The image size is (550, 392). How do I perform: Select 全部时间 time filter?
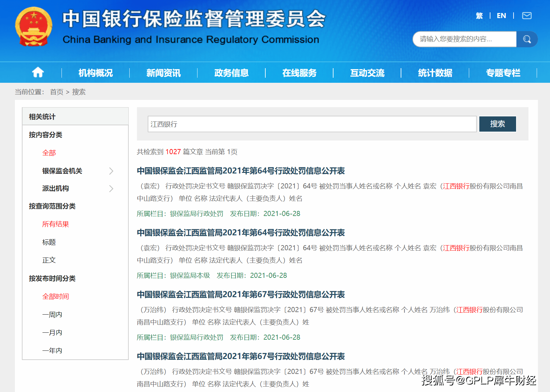click(x=55, y=297)
